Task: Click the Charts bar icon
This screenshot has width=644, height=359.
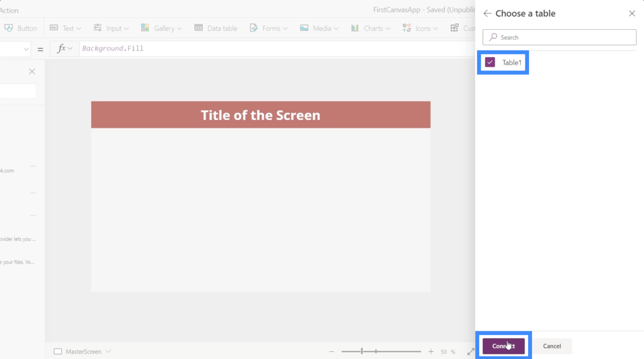Action: [355, 28]
